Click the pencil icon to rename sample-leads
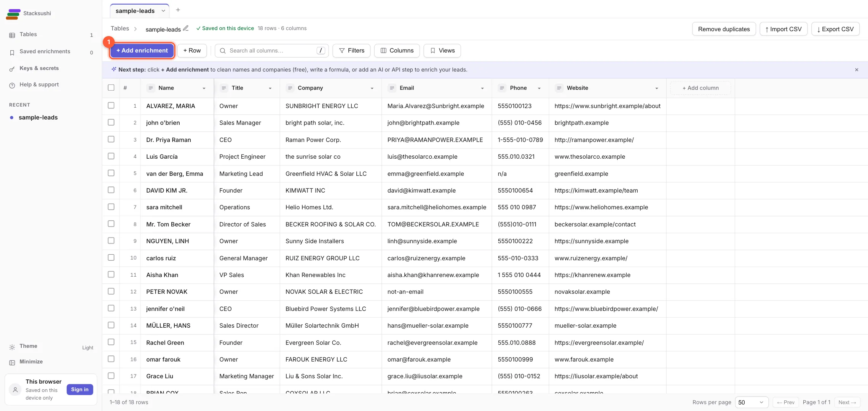Screen dimensions: 868x411 point(186,28)
